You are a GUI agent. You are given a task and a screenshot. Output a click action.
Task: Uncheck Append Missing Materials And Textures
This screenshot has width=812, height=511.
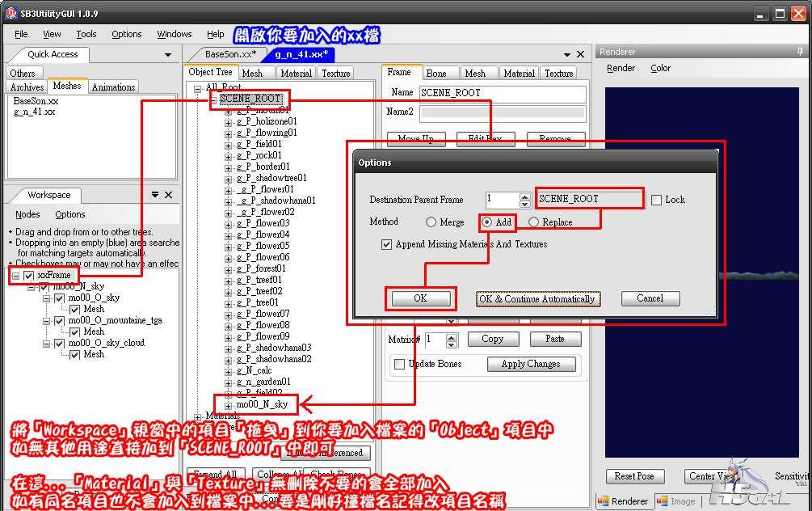point(387,244)
